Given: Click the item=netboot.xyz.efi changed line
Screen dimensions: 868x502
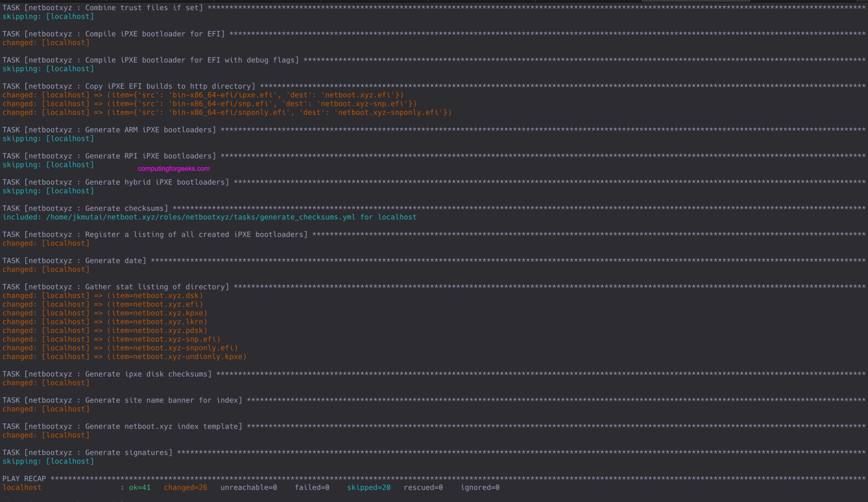Looking at the screenshot, I should click(103, 304).
